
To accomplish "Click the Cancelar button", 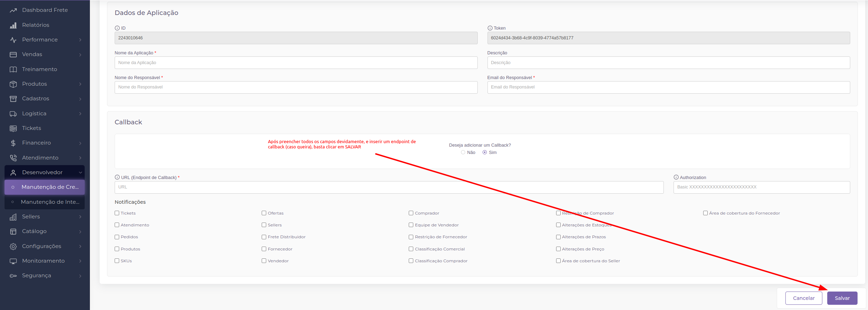I will pos(804,298).
